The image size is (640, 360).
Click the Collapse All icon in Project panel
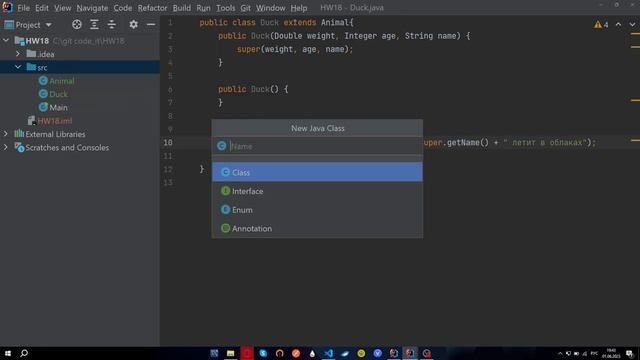point(111,24)
